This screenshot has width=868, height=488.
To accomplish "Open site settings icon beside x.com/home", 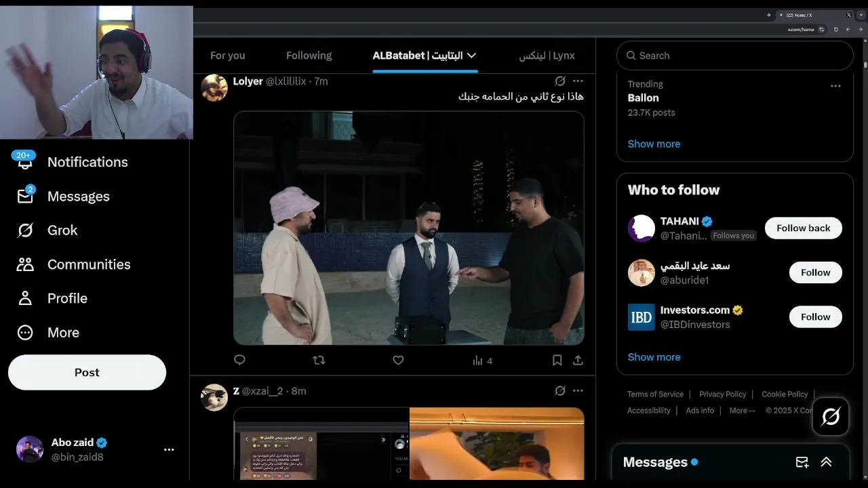I will [822, 29].
